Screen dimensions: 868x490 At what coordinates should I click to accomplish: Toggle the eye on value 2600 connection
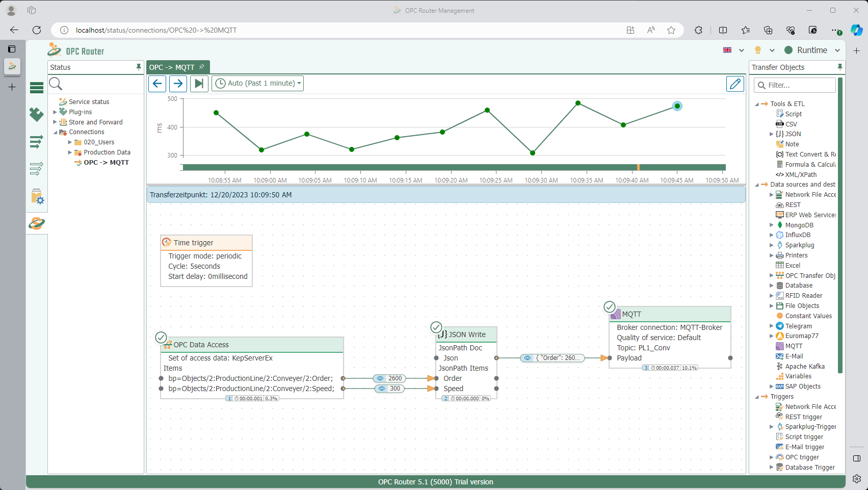380,378
